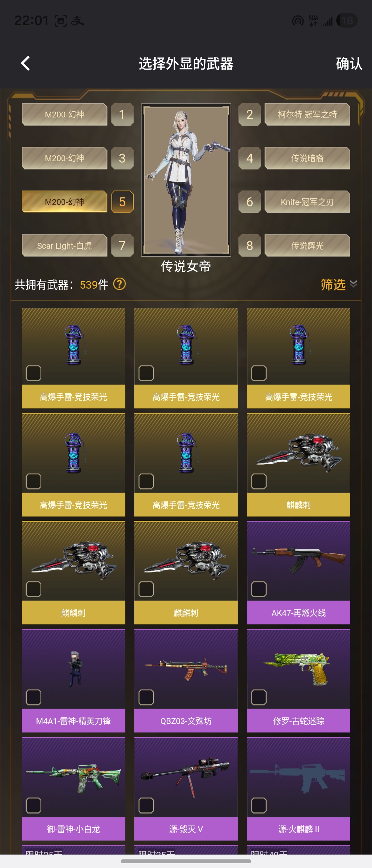Tap the 御·雷神-小白龙 rifle image
The width and height of the screenshot is (372, 868).
click(x=73, y=778)
